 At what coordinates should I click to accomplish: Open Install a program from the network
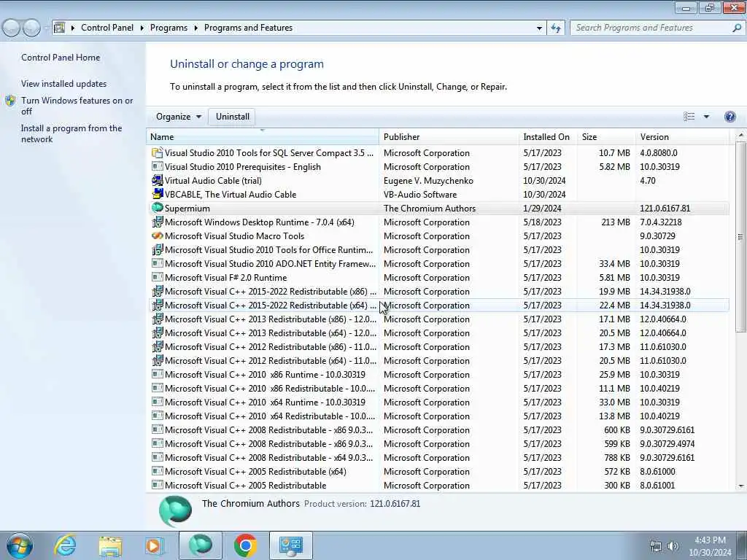(71, 134)
